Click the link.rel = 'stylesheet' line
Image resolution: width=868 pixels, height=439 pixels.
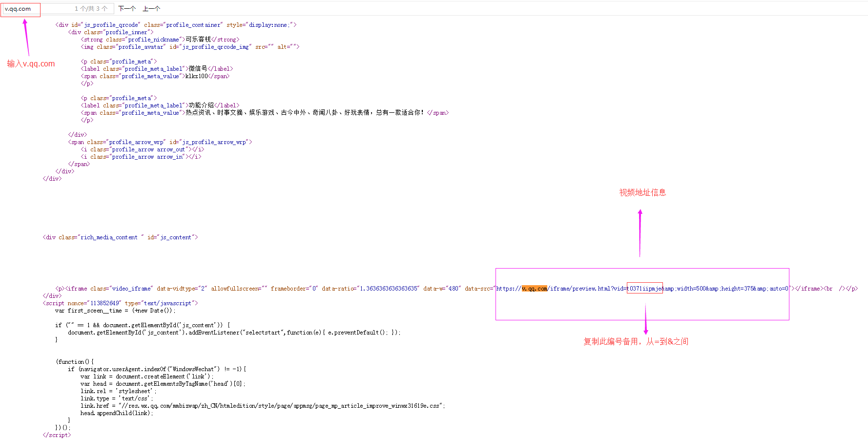(119, 391)
